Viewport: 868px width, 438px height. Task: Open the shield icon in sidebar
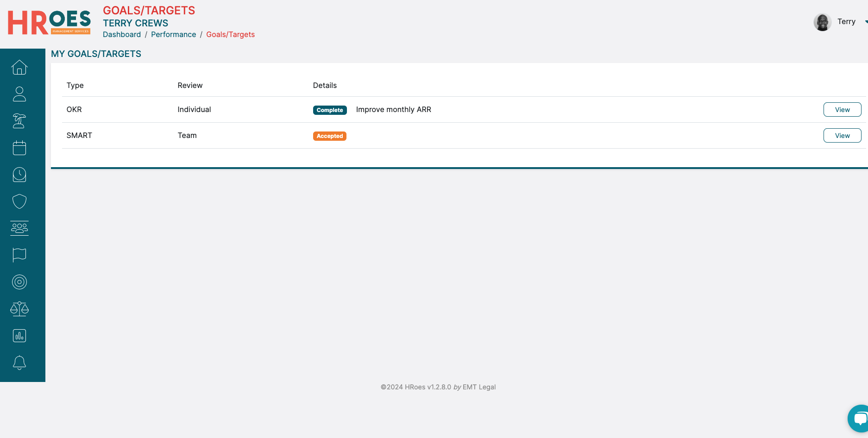click(19, 201)
